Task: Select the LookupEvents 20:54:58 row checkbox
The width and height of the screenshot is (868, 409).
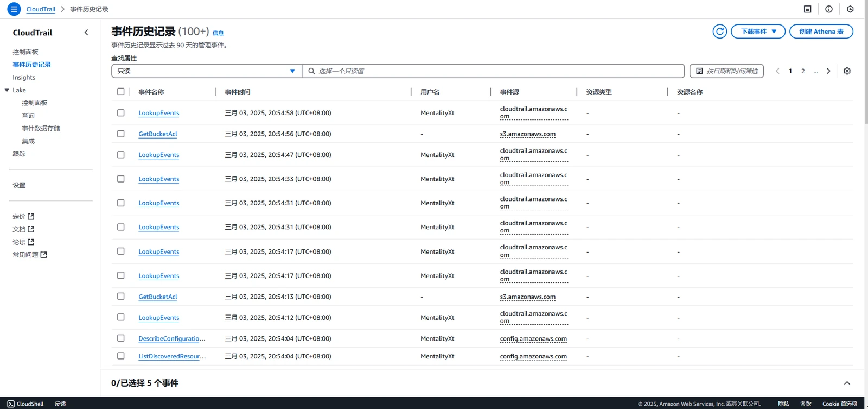Action: pos(120,113)
